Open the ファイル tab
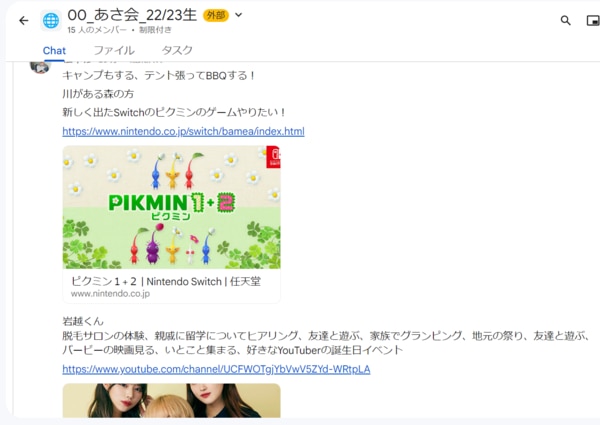The image size is (600, 425). tap(114, 50)
